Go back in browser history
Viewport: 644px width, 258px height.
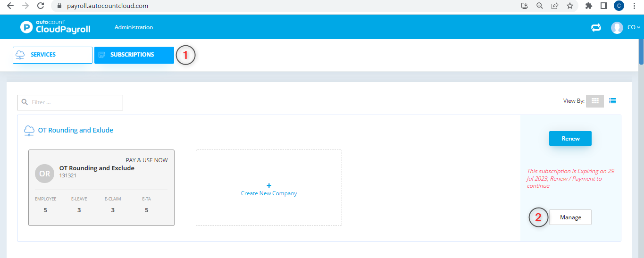(10, 6)
